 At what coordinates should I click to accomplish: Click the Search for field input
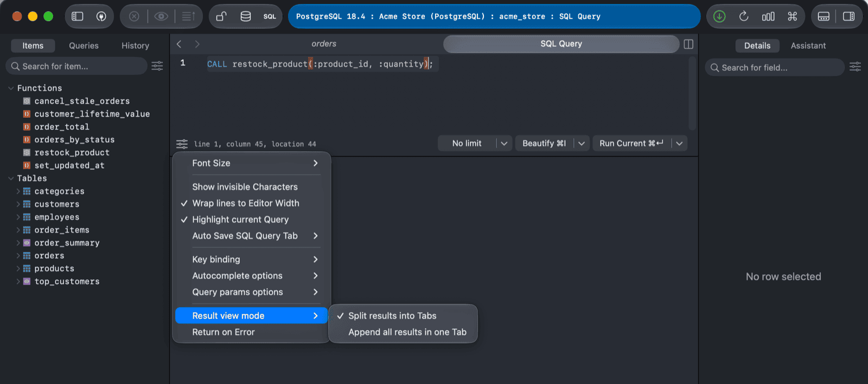[775, 67]
